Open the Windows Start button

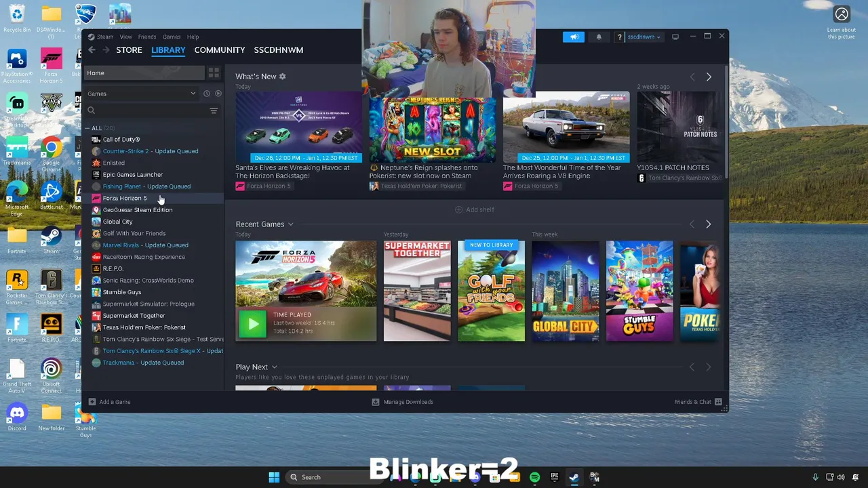[274, 477]
